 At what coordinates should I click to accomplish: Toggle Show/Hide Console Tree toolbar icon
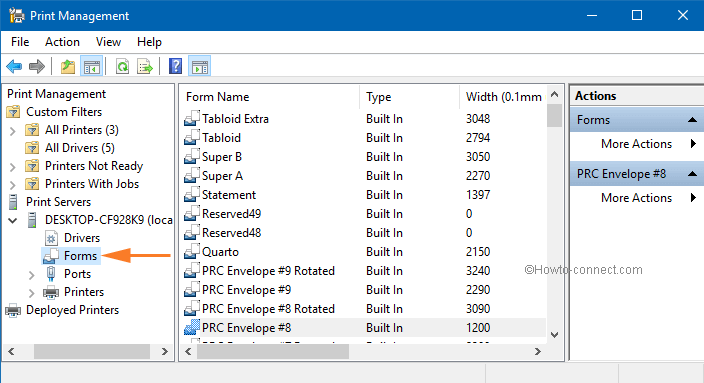pos(92,66)
